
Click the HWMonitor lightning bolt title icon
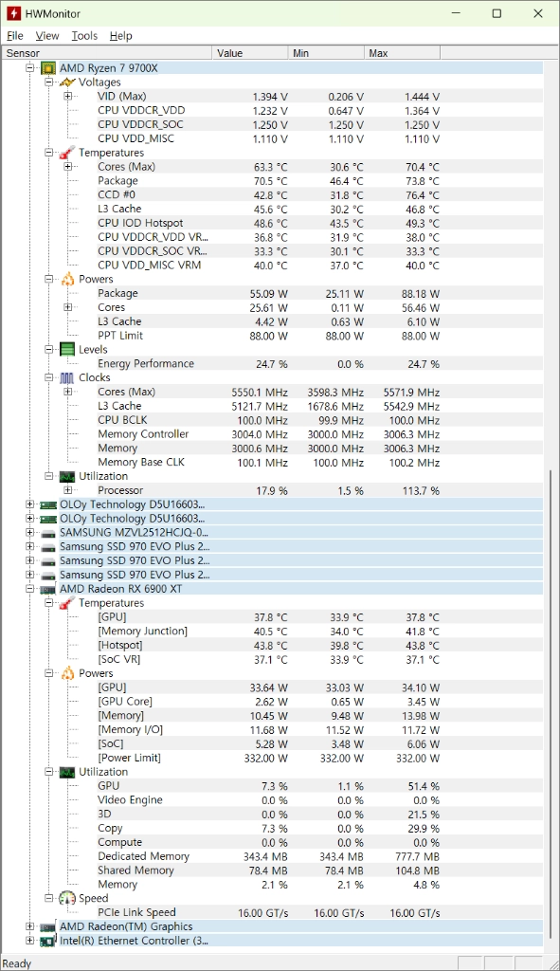[x=13, y=13]
